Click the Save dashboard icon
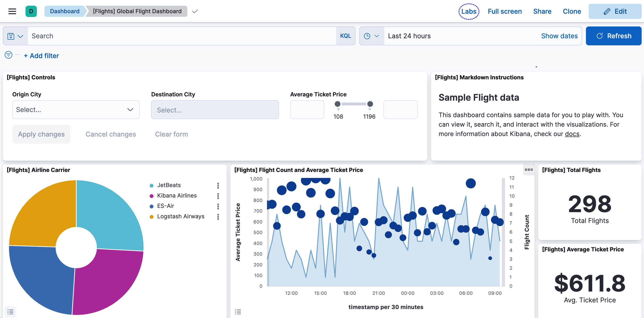Viewport: 644px width, 318px height. pos(11,36)
